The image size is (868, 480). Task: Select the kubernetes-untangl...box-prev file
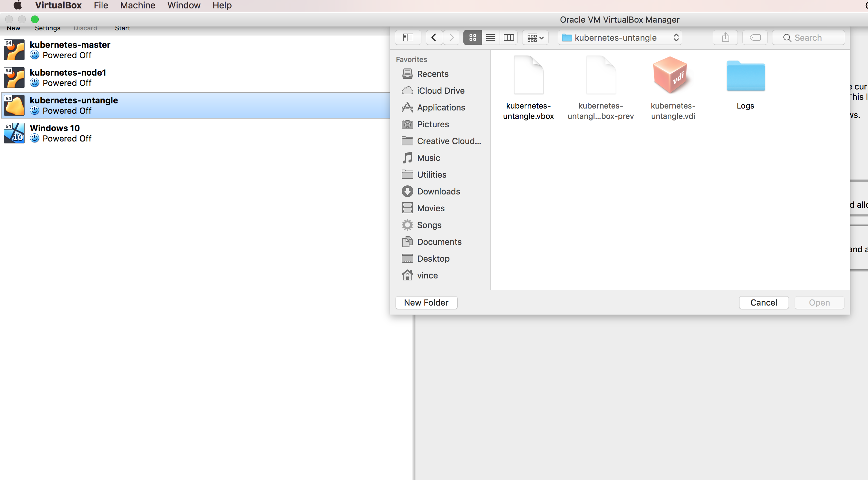point(601,88)
